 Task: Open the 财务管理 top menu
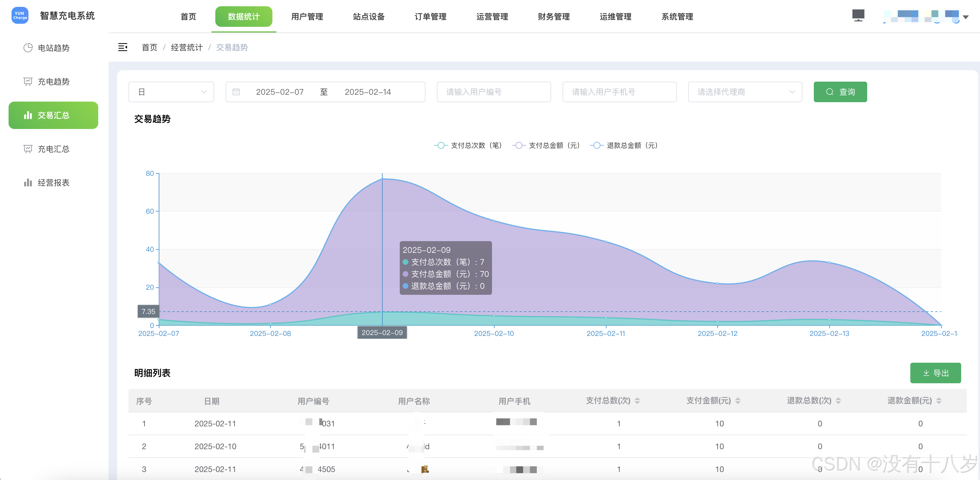click(x=553, y=17)
